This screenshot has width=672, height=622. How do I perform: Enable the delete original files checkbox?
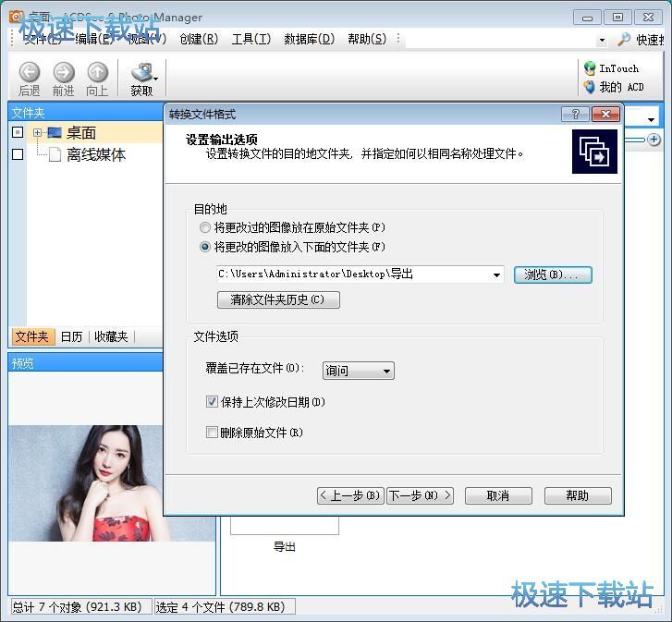(x=213, y=432)
